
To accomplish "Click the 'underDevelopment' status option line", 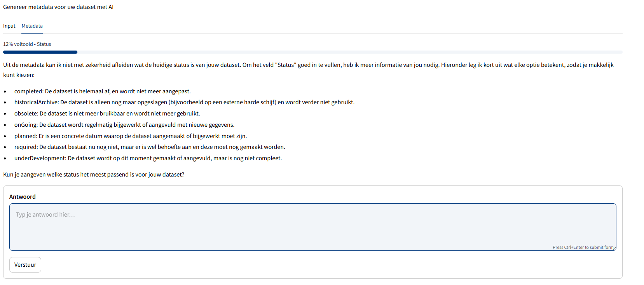I will click(148, 158).
